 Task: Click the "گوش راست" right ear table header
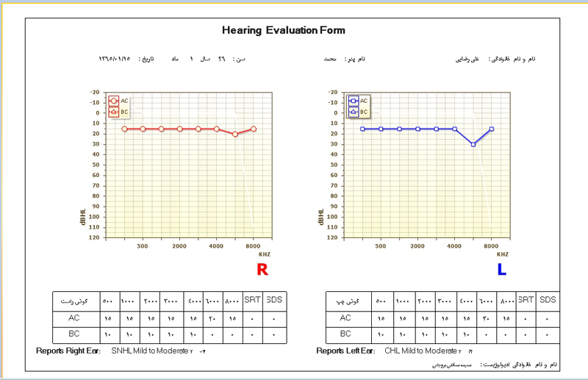(74, 301)
